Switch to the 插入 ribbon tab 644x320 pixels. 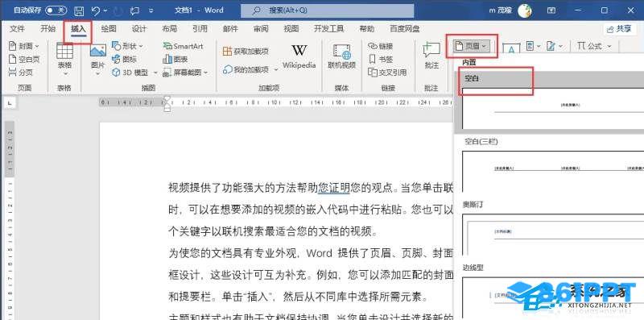coord(78,29)
